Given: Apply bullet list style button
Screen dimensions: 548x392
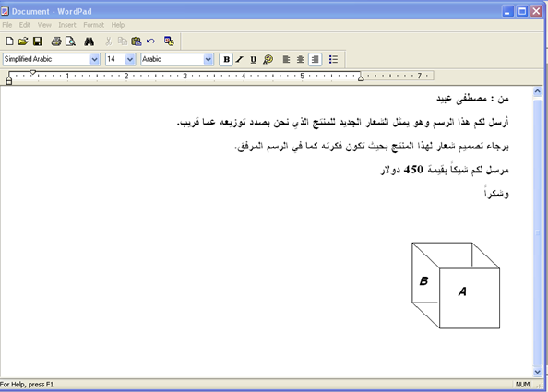Looking at the screenshot, I should click(x=333, y=59).
